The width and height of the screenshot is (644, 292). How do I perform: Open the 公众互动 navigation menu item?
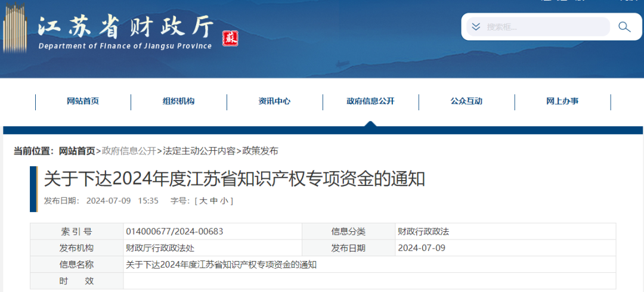[466, 101]
